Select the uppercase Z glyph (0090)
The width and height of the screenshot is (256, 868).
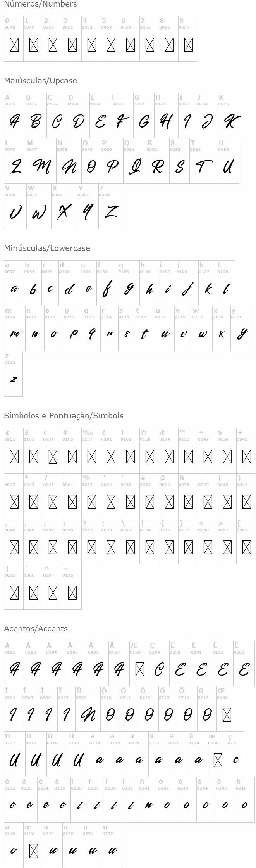111,206
